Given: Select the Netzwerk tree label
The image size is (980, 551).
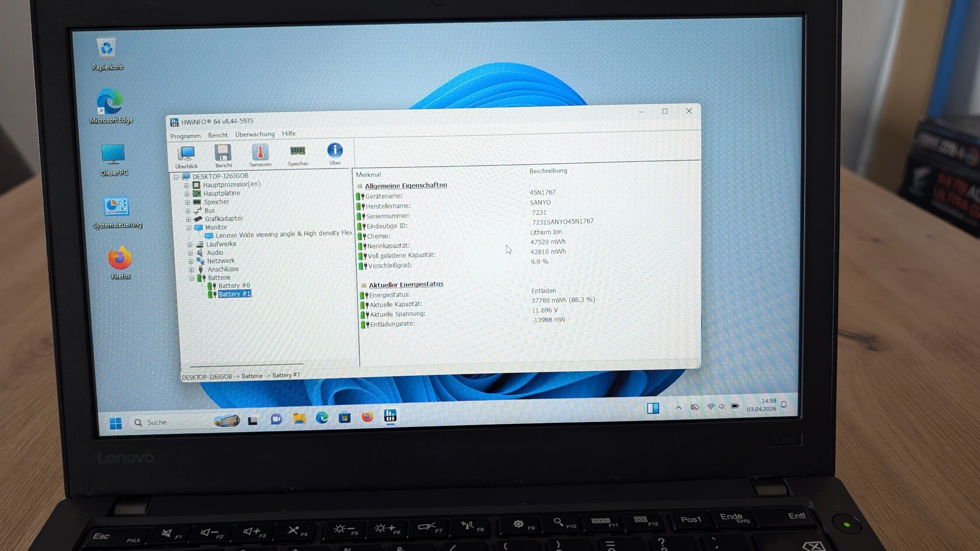Looking at the screenshot, I should [221, 261].
